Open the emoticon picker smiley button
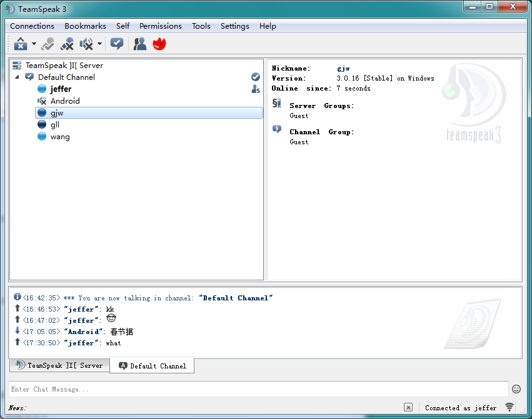The height and width of the screenshot is (419, 532). pyautogui.click(x=516, y=389)
